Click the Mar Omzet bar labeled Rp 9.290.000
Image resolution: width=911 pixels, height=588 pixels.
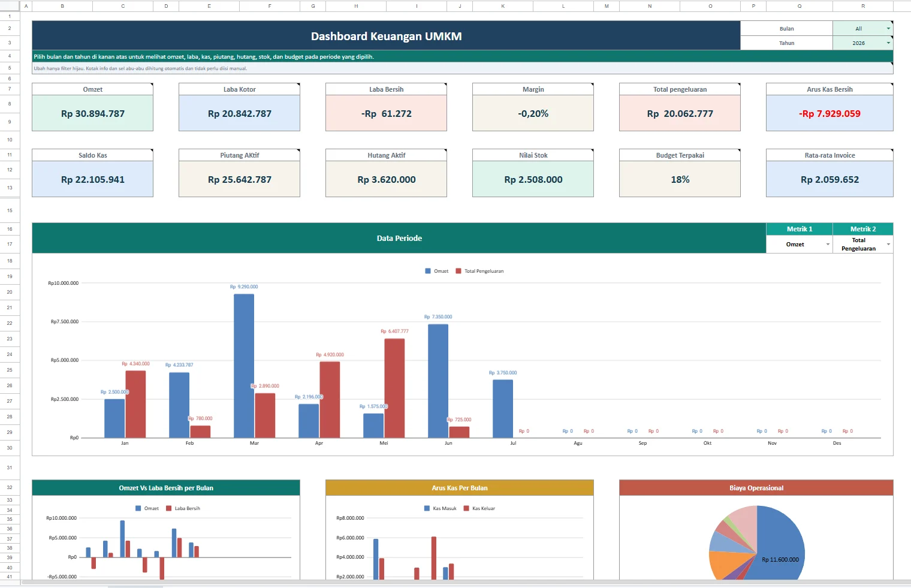pos(244,366)
